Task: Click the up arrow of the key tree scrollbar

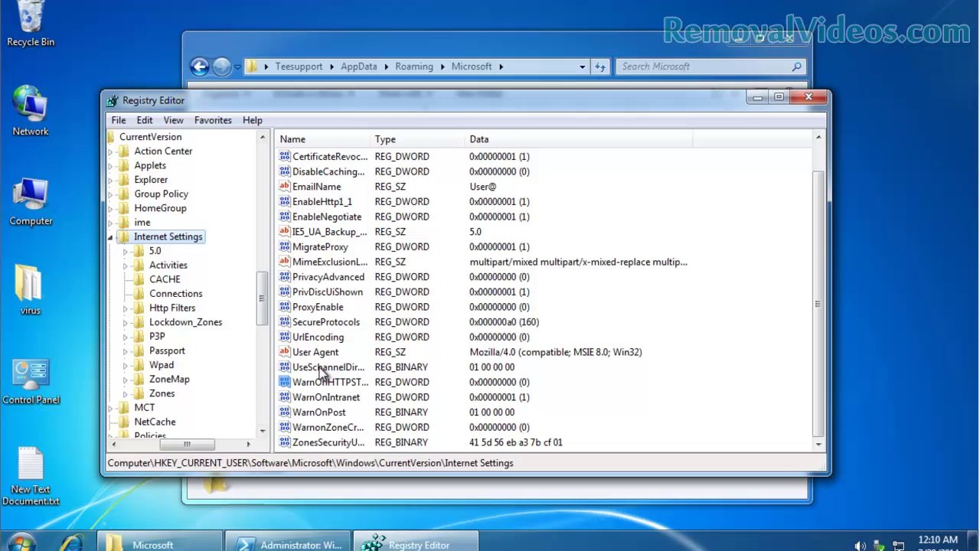Action: point(262,138)
